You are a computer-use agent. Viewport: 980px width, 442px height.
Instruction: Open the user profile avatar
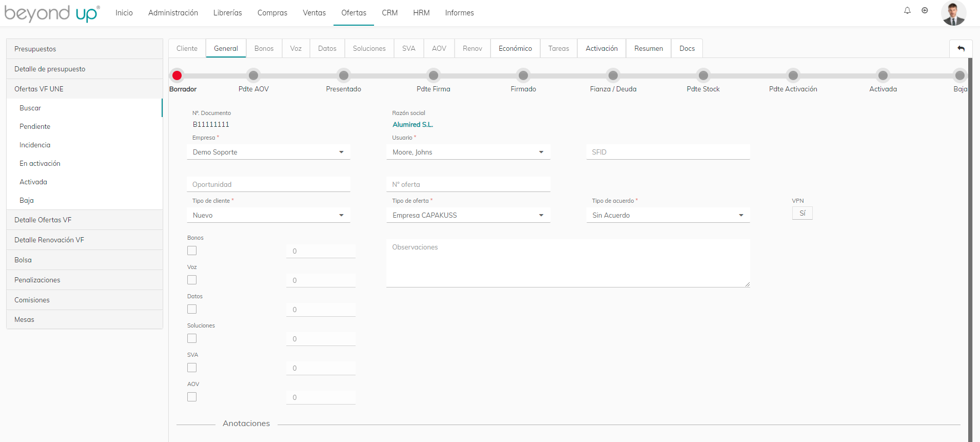pyautogui.click(x=953, y=13)
